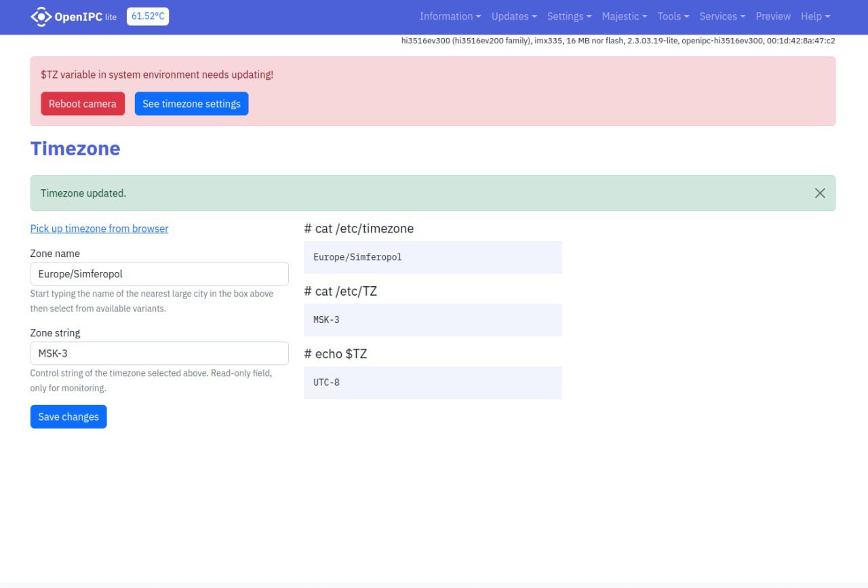Expand the Updates dropdown menu
The width and height of the screenshot is (868, 588).
click(513, 16)
